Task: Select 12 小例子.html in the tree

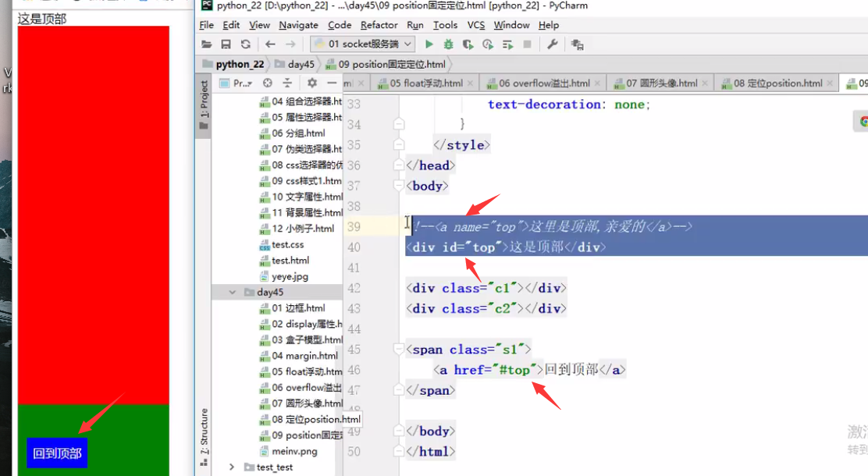Action: [x=297, y=229]
